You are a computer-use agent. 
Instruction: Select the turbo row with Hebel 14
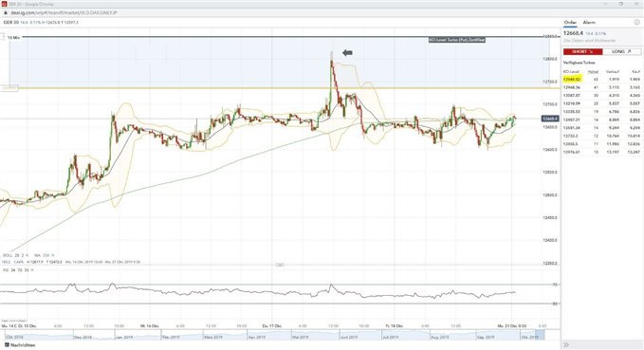[601, 128]
